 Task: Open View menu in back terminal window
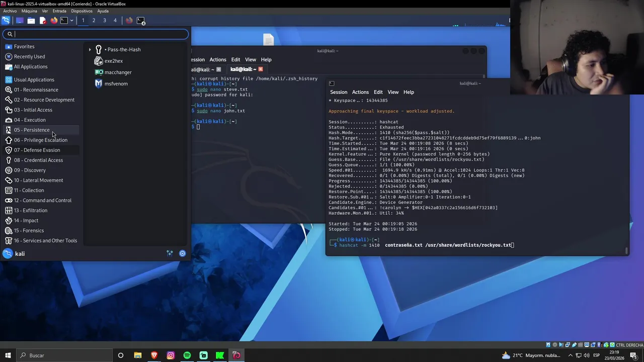(251, 59)
